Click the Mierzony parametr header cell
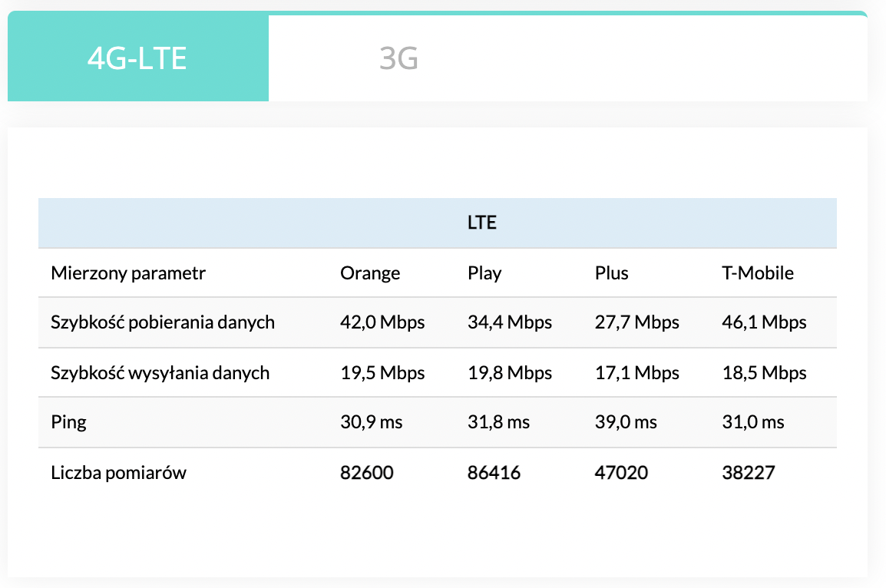The height and width of the screenshot is (588, 886). point(128,273)
